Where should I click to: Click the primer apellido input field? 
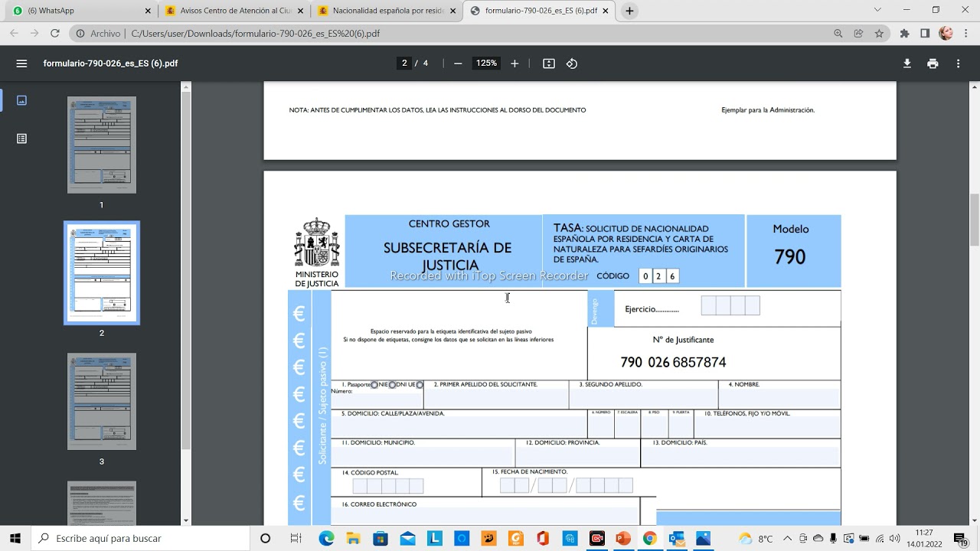[495, 398]
